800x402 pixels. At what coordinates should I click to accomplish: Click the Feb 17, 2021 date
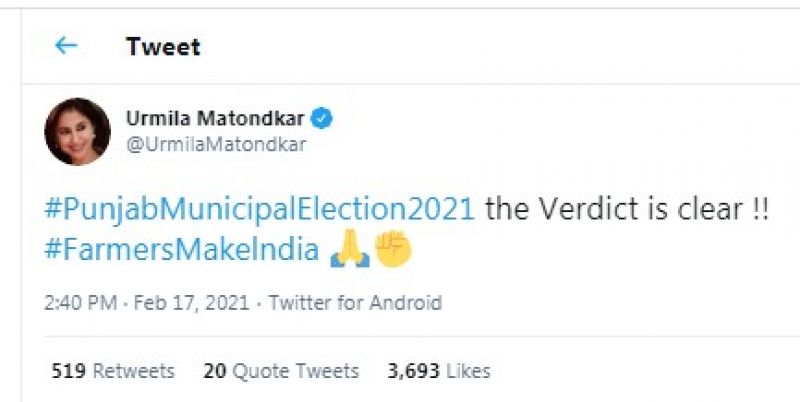[194, 302]
